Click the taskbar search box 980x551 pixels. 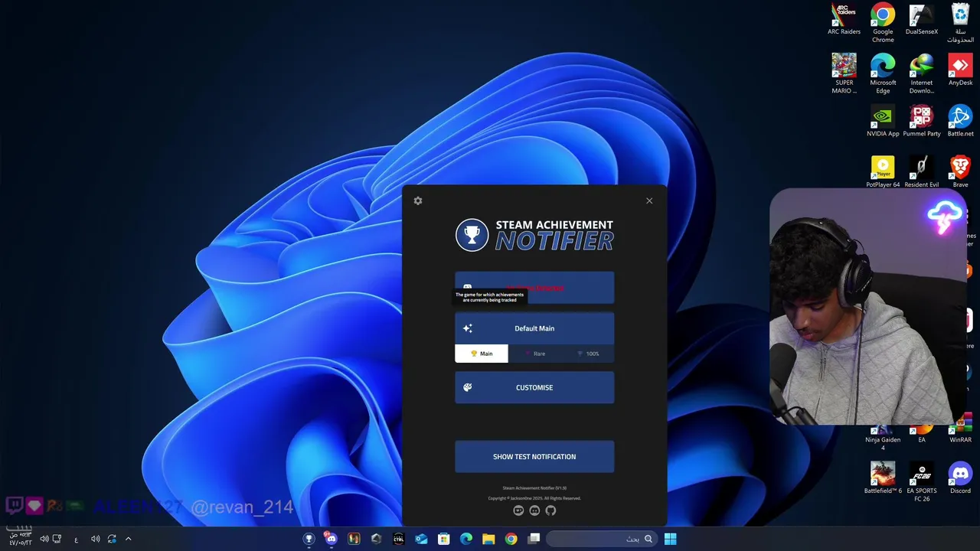pos(602,539)
